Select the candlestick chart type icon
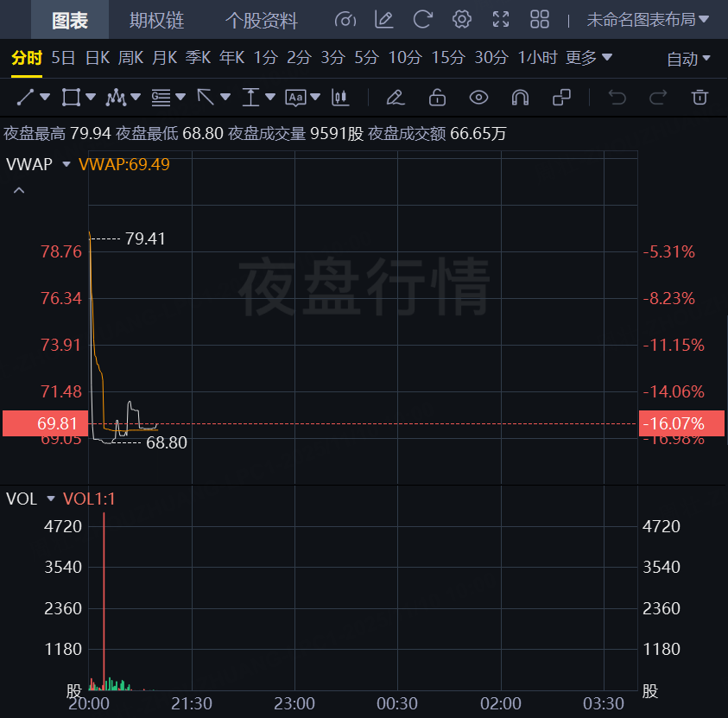 pos(341,97)
